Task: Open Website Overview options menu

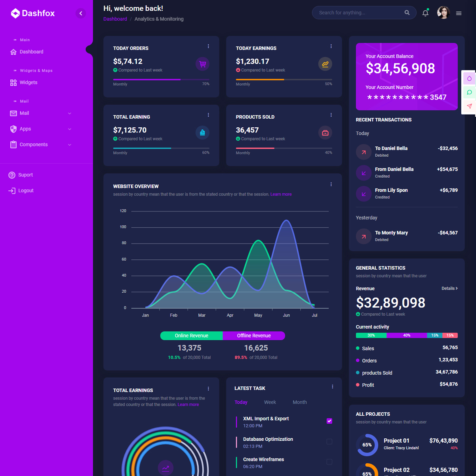Action: (x=331, y=184)
